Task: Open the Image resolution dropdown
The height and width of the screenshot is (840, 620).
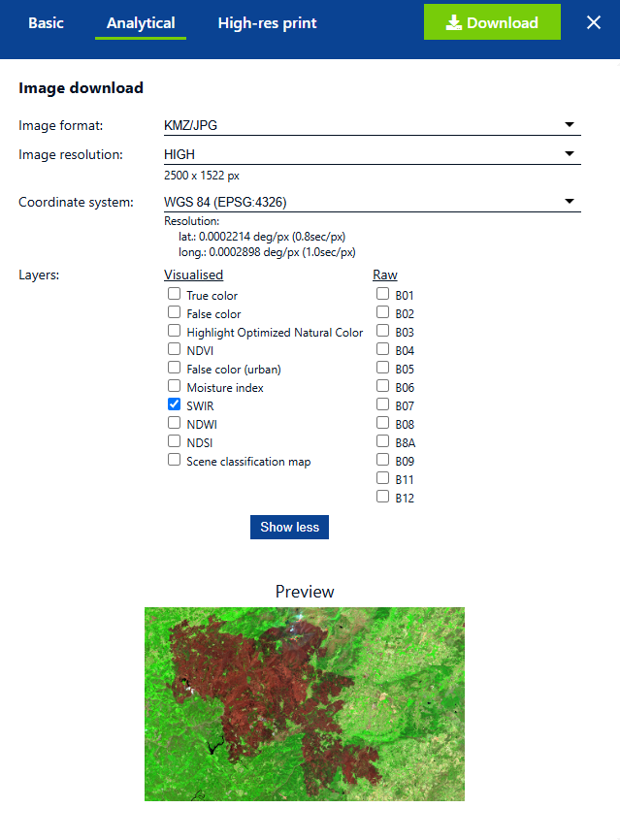Action: pyautogui.click(x=372, y=153)
